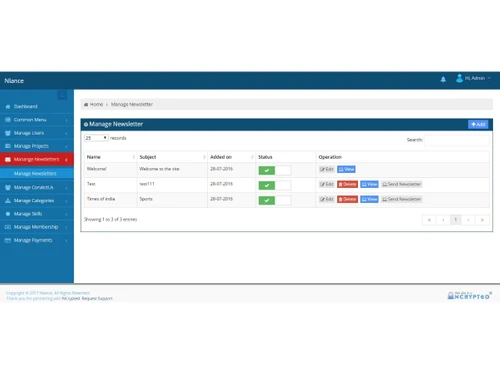The height and width of the screenshot is (375, 500).
Task: Click the NCrypted logo in the footer
Action: pyautogui.click(x=469, y=295)
